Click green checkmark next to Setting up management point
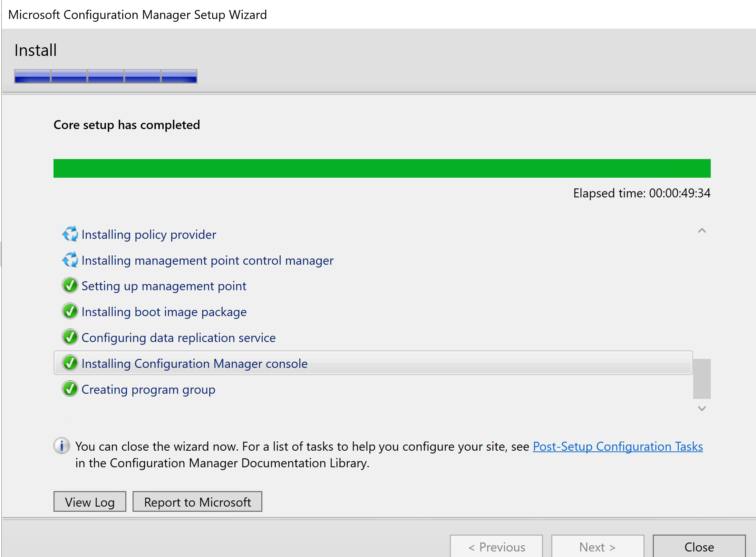The height and width of the screenshot is (557, 756). click(x=70, y=286)
